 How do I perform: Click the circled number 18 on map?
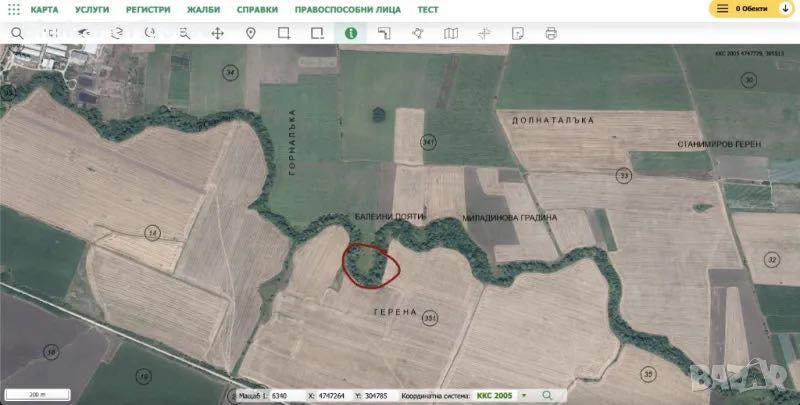51,352
